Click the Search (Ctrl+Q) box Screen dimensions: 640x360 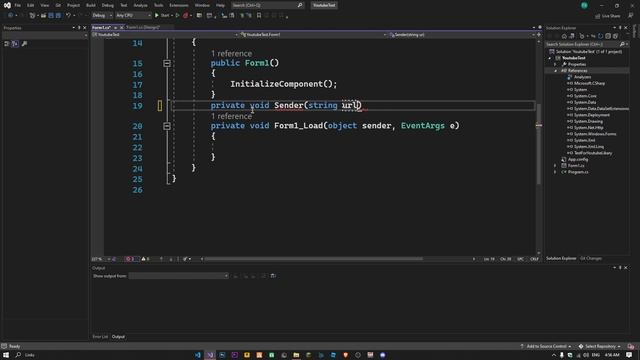coord(267,5)
